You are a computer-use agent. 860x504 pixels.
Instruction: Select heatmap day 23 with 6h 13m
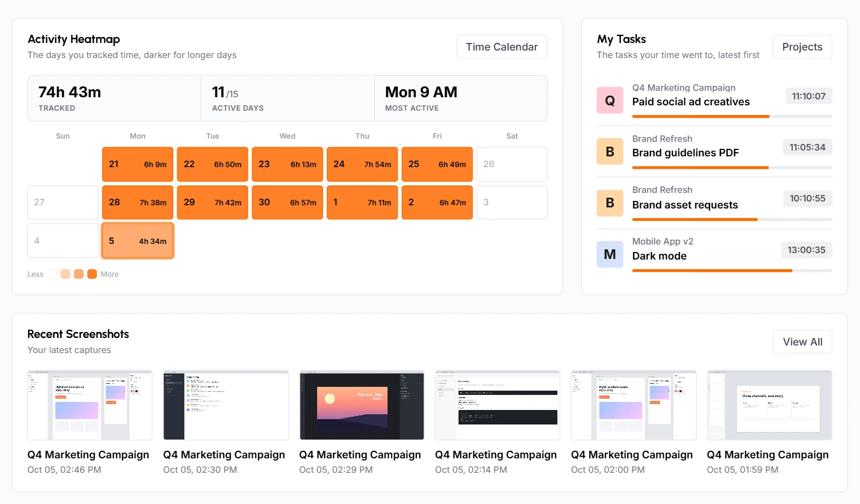click(288, 164)
